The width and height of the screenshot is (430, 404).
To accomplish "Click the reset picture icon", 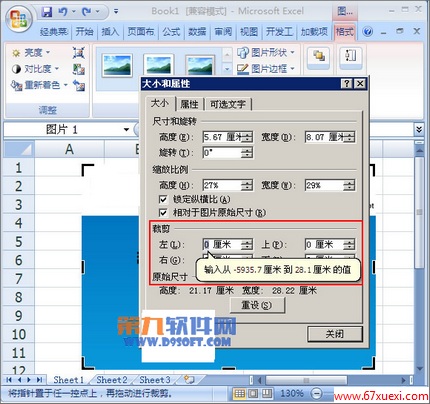I will tap(79, 85).
